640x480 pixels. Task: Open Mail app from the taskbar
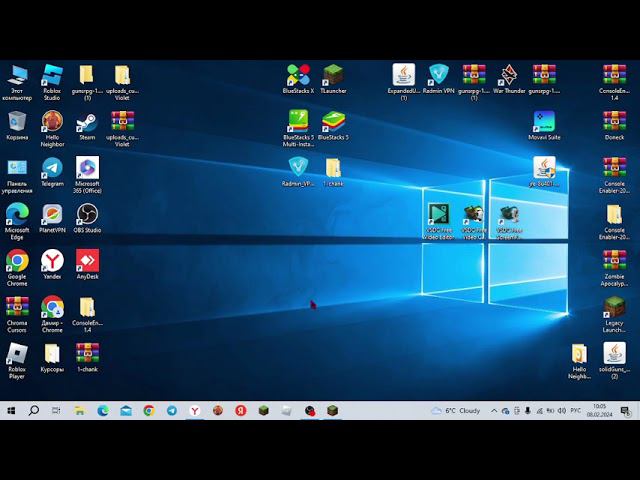point(126,411)
